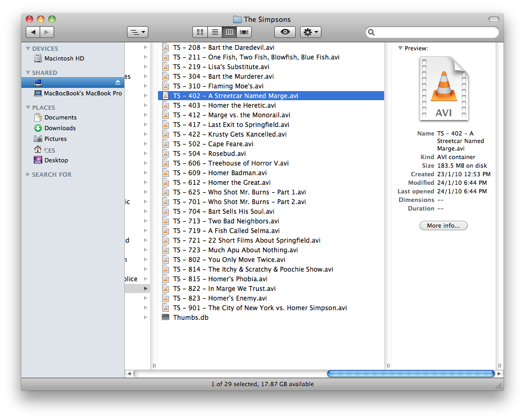Toggle toolbar with the pill button
This screenshot has height=420, width=525.
tap(493, 19)
